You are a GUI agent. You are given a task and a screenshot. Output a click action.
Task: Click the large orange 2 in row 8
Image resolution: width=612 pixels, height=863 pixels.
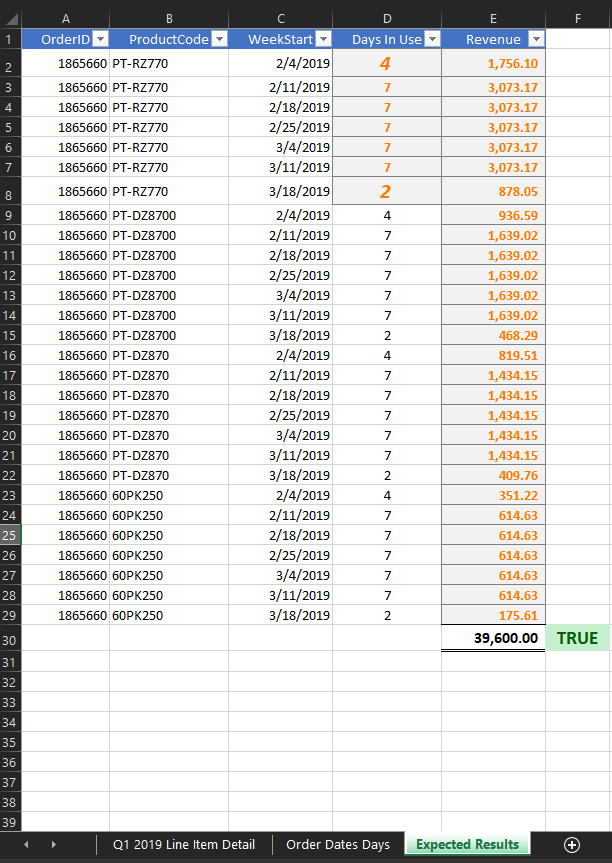387,192
